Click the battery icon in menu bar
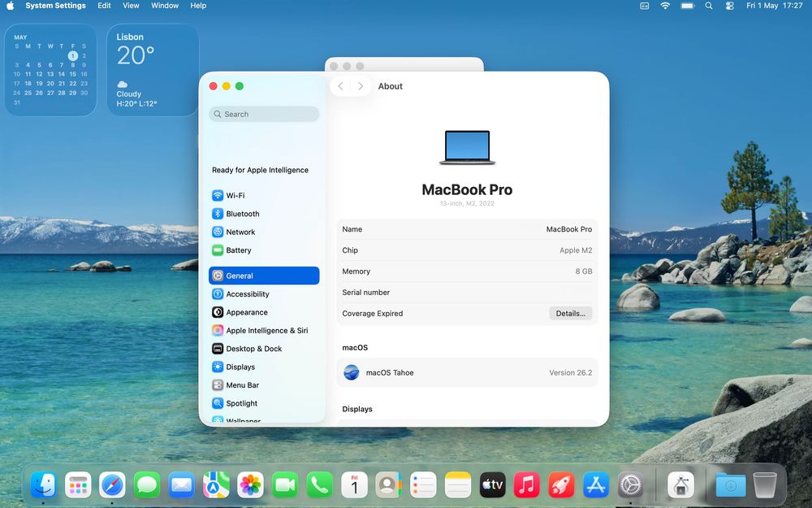The height and width of the screenshot is (508, 812). pos(687,6)
